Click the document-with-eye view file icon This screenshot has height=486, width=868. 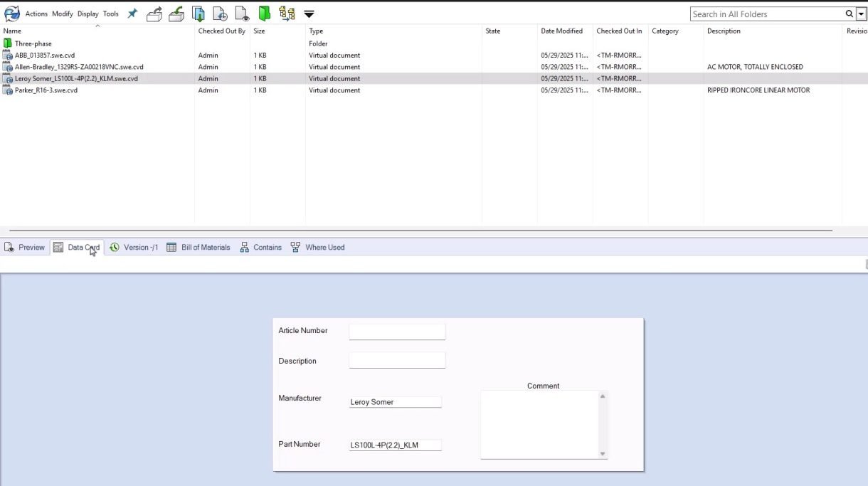[x=243, y=14]
